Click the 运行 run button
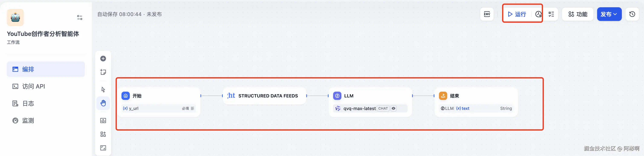Viewport: 644px width, 156px height. coord(517,14)
